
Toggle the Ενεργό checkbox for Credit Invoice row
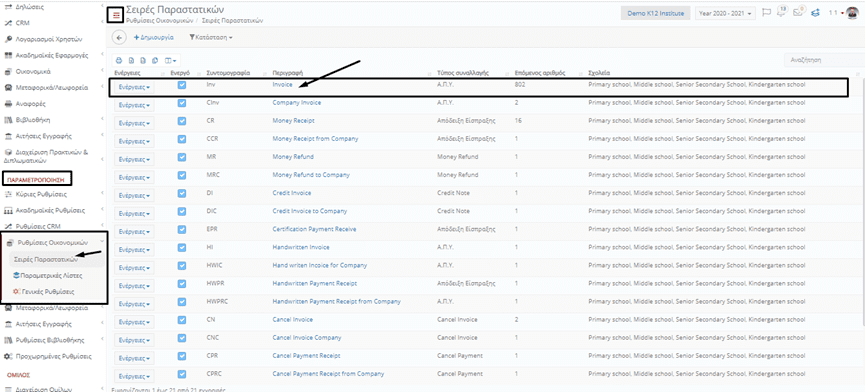pyautogui.click(x=182, y=194)
